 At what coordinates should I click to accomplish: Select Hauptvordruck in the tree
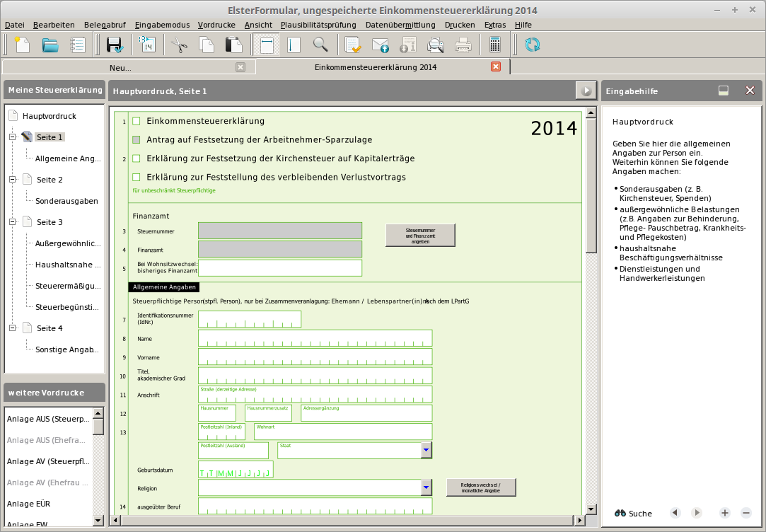tap(50, 116)
